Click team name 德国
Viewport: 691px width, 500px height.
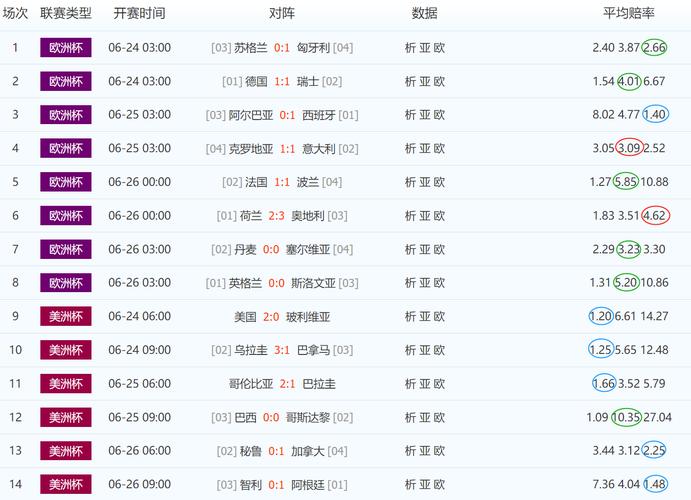(x=256, y=81)
